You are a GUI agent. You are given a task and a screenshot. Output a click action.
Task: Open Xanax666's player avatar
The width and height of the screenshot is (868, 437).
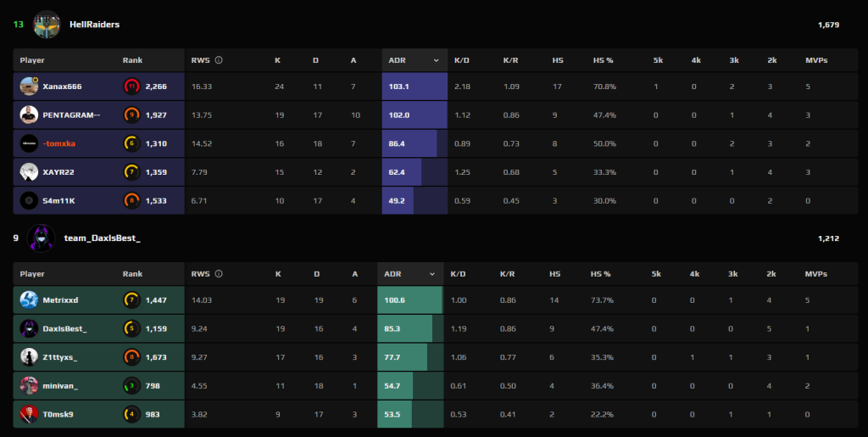point(30,87)
